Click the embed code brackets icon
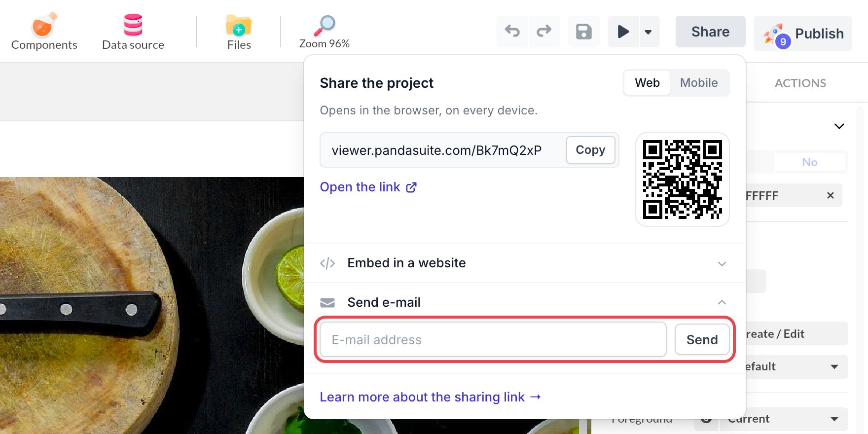 [327, 263]
